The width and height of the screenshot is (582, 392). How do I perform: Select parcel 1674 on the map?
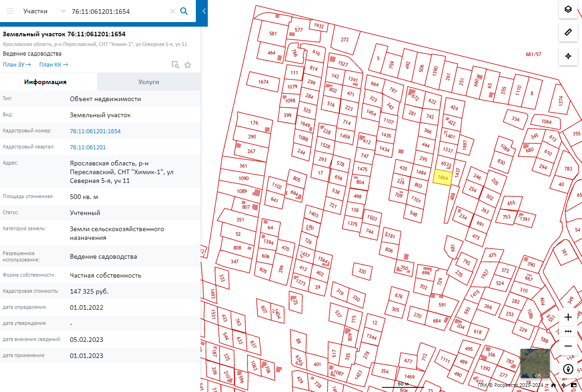click(263, 82)
